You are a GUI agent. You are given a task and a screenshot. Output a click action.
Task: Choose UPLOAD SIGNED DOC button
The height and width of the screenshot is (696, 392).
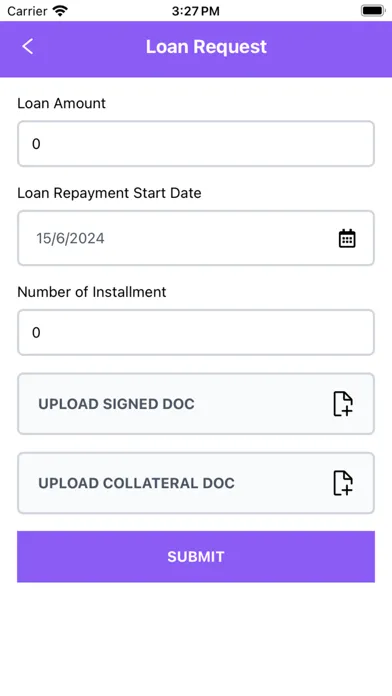[x=196, y=403]
